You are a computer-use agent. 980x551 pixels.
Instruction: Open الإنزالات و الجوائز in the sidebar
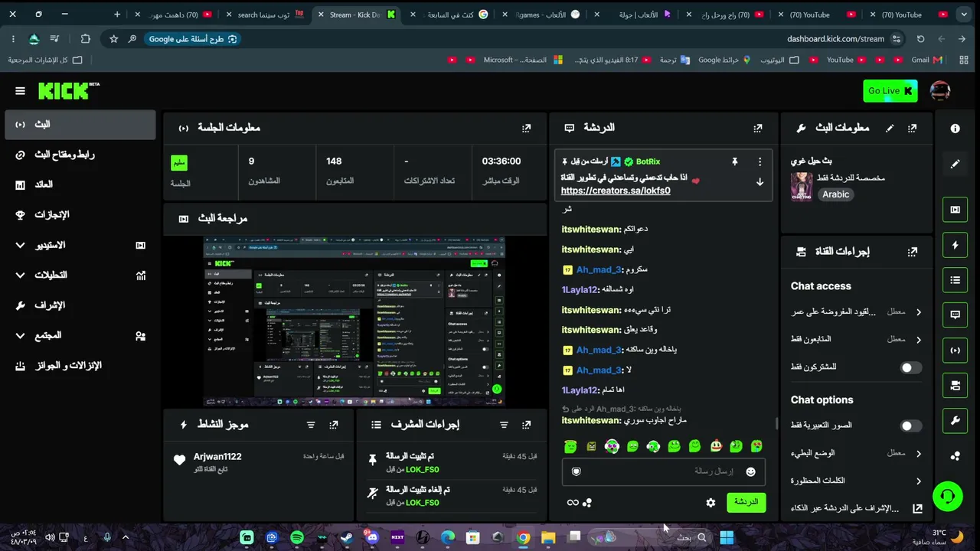(80, 366)
